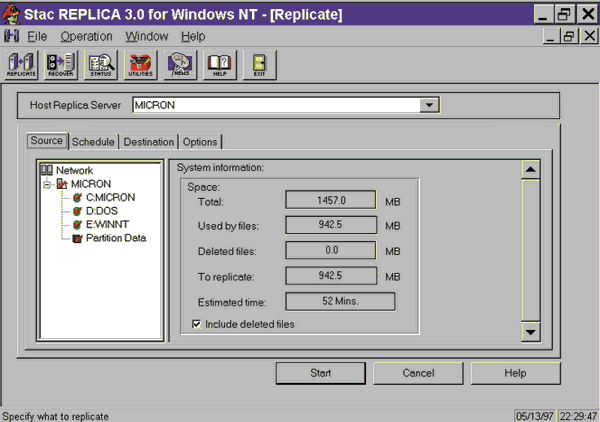Switch to the Schedule tab
The image size is (600, 422).
click(94, 142)
